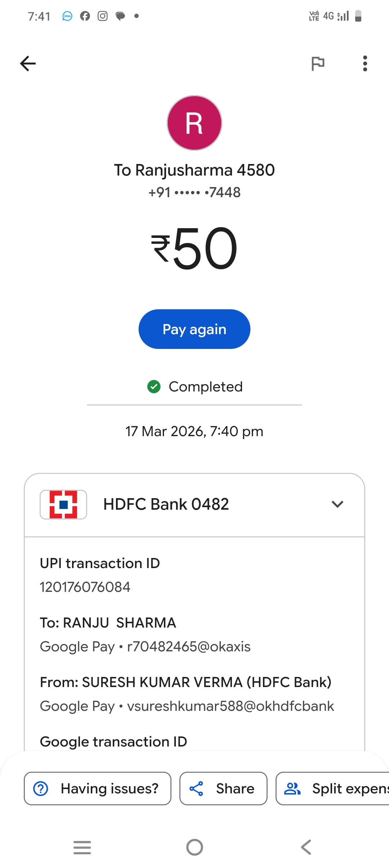Expand the HDFC Bank 0482 chevron
The width and height of the screenshot is (389, 868).
337,504
